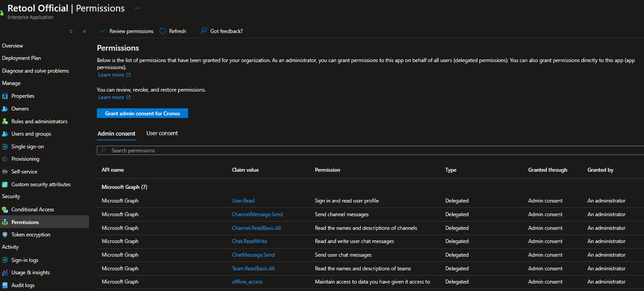Open Token encryption settings
Image resolution: width=644 pixels, height=291 pixels.
coord(31,235)
